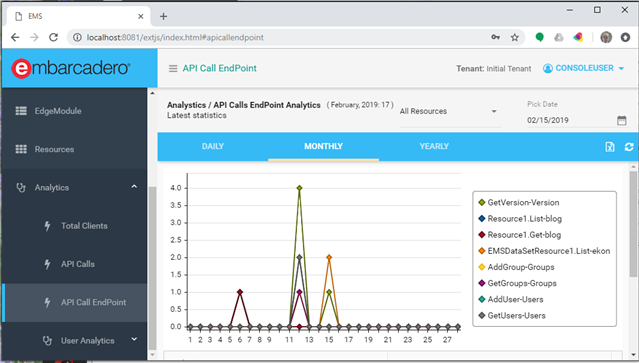Export chart data with the Excel icon
Screen dimensions: 639x363
[610, 147]
